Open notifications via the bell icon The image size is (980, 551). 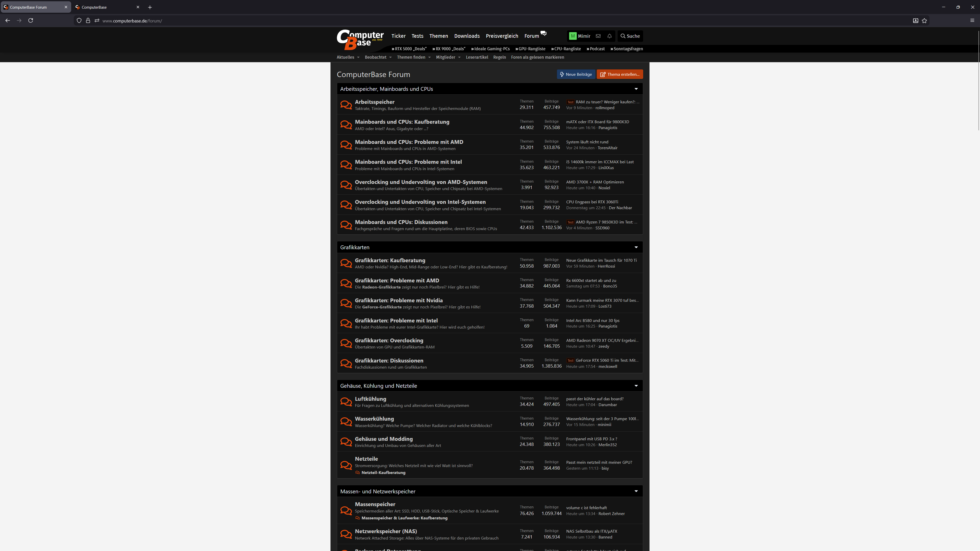point(609,36)
